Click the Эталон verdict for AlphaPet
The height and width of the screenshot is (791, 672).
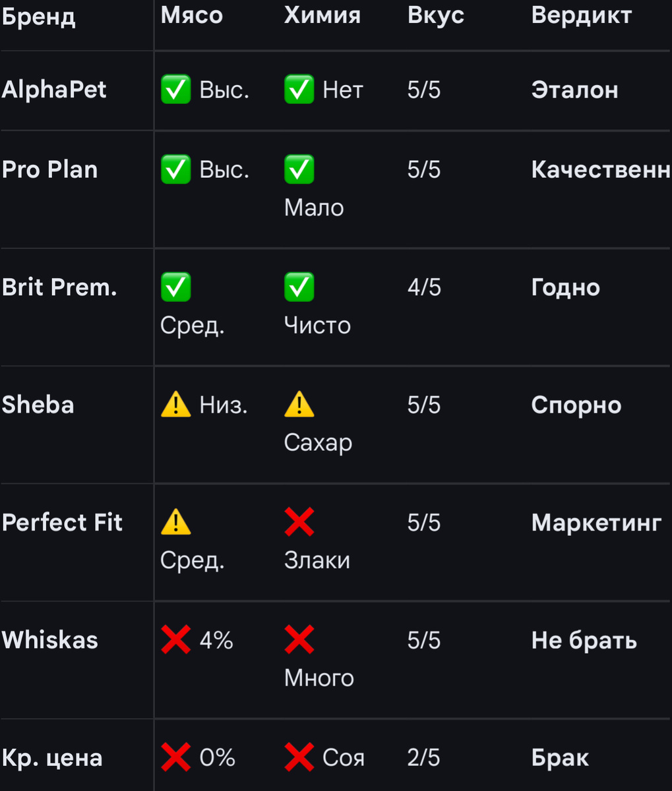point(574,90)
